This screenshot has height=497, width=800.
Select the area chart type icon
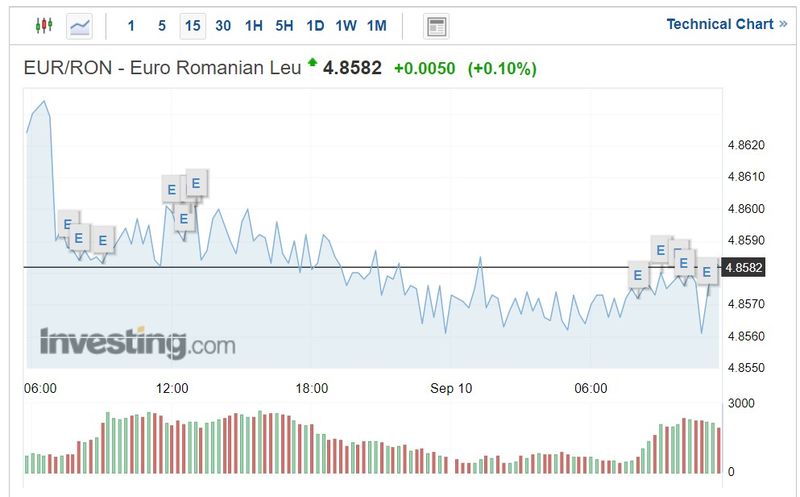tap(79, 26)
